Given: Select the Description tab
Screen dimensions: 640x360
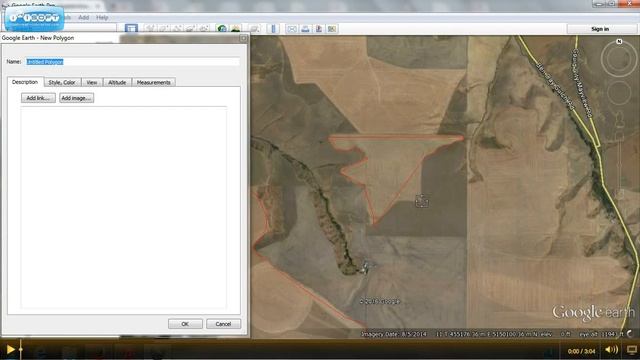Looking at the screenshot, I should pyautogui.click(x=25, y=82).
